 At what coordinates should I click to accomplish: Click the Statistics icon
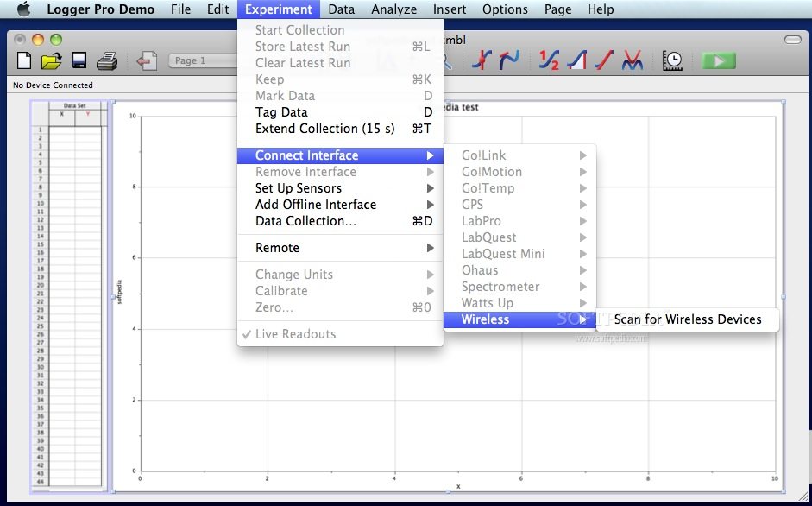click(x=549, y=60)
